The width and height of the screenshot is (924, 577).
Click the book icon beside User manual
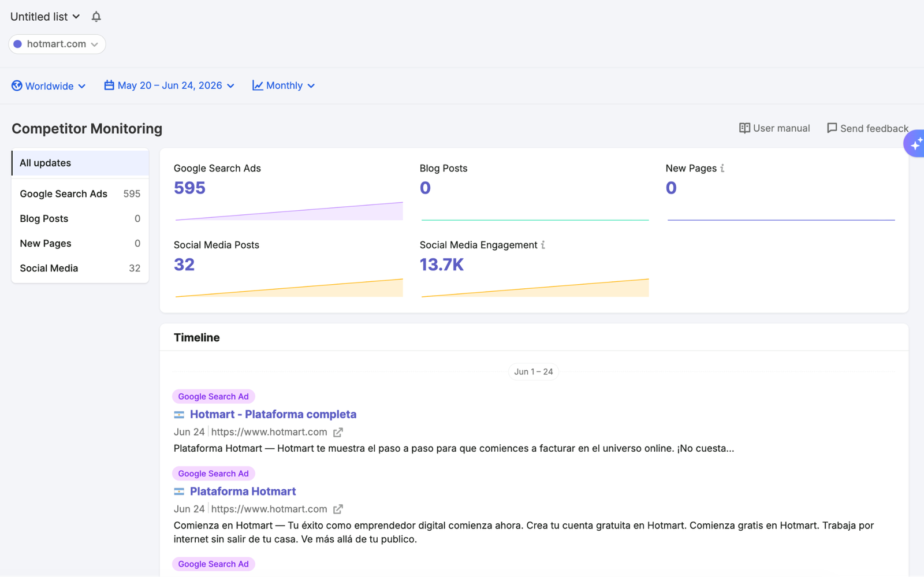pyautogui.click(x=744, y=128)
